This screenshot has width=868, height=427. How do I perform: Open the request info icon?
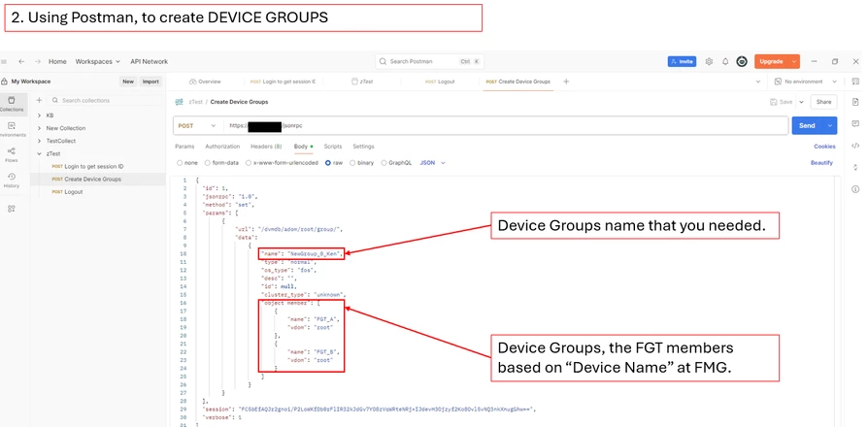tap(855, 189)
